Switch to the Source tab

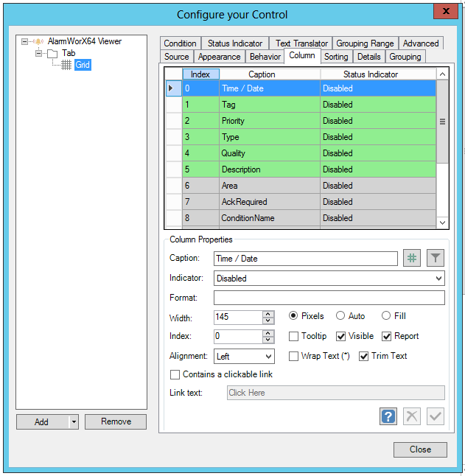(177, 57)
